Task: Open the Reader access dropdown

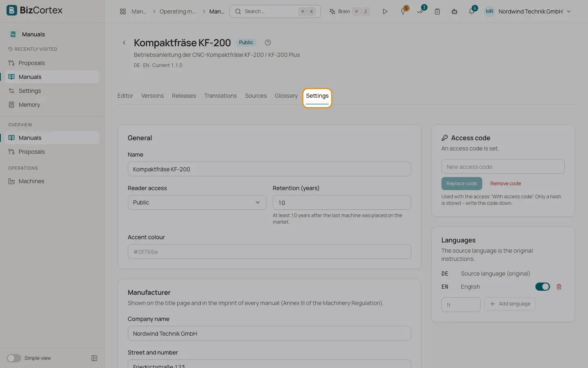Action: 197,202
